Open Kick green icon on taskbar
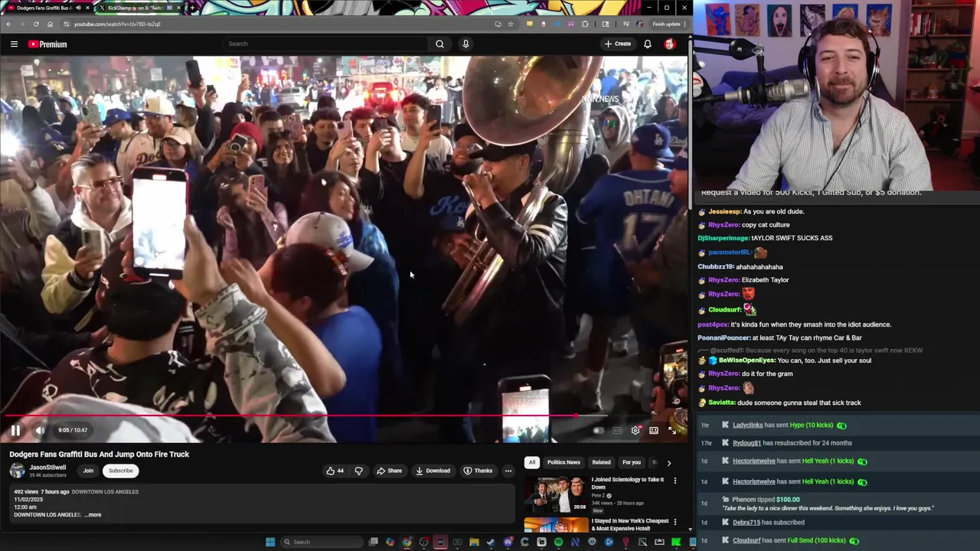The width and height of the screenshot is (980, 551). pyautogui.click(x=676, y=542)
